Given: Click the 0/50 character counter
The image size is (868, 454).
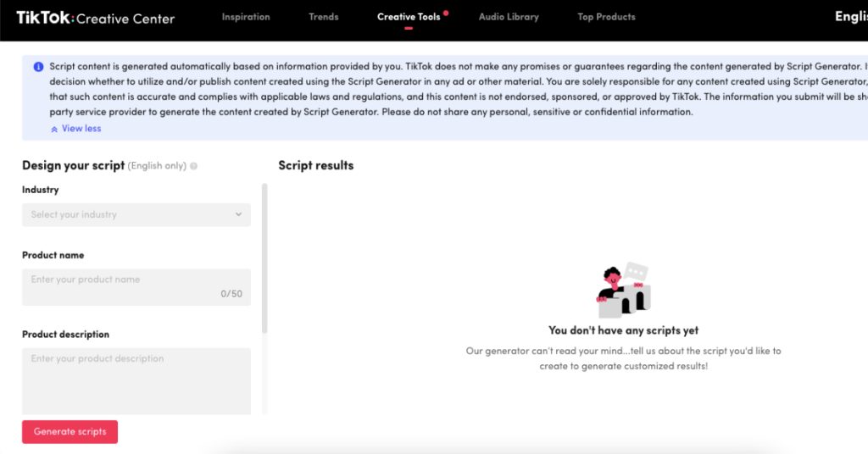Looking at the screenshot, I should [x=231, y=294].
